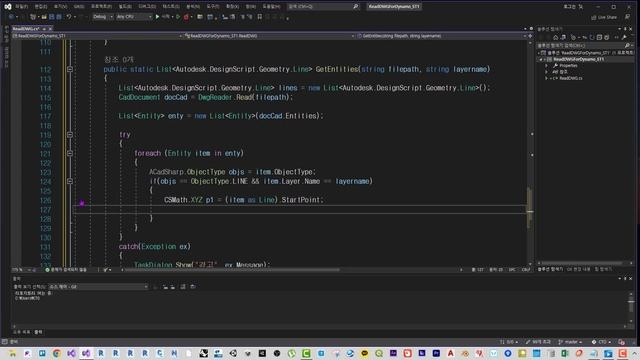The image size is (640, 360).
Task: Collapse the if block at line 124
Action: pos(70,181)
